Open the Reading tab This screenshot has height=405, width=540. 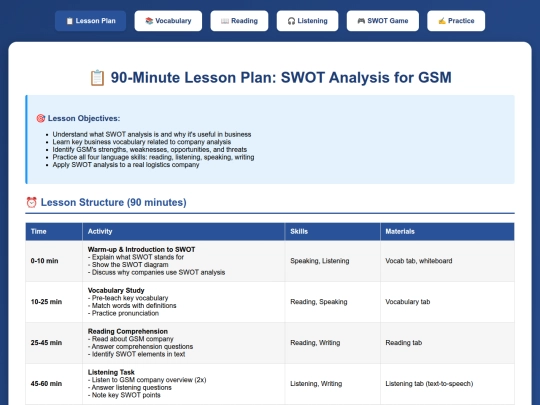(x=239, y=21)
